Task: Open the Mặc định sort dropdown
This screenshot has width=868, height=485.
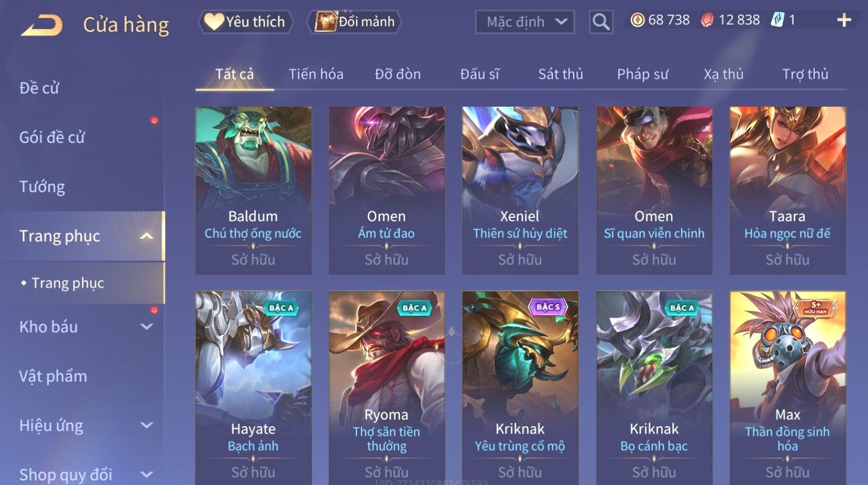Action: [525, 22]
